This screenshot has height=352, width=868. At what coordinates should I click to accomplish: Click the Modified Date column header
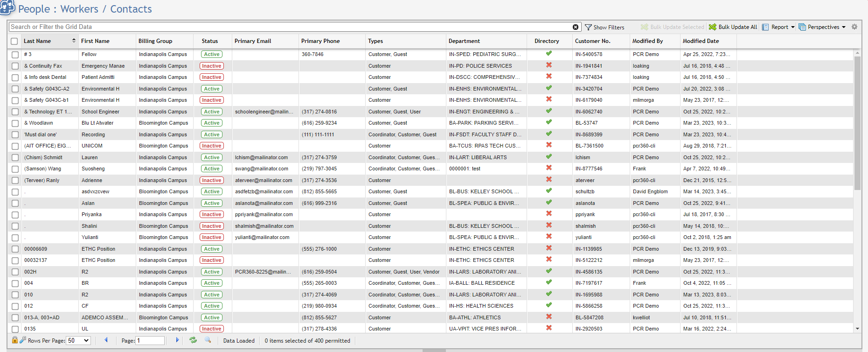click(701, 41)
